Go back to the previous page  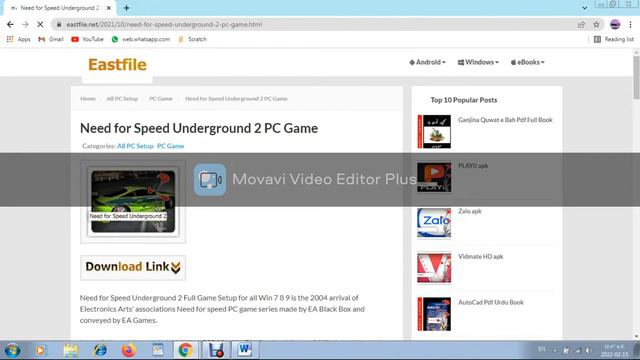click(10, 24)
